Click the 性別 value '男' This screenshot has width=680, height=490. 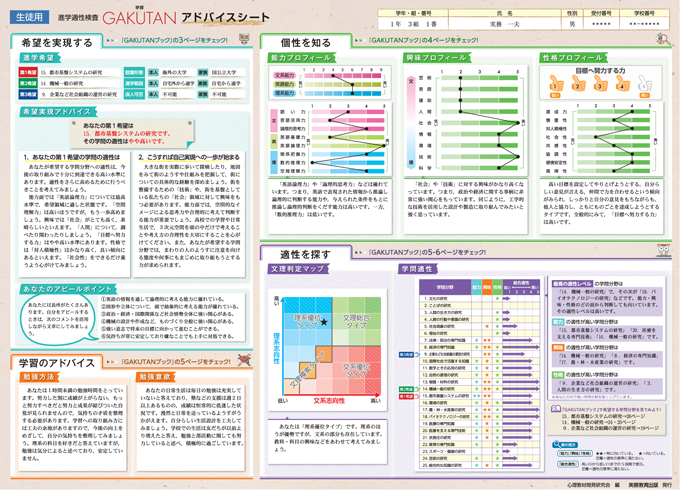pyautogui.click(x=572, y=24)
